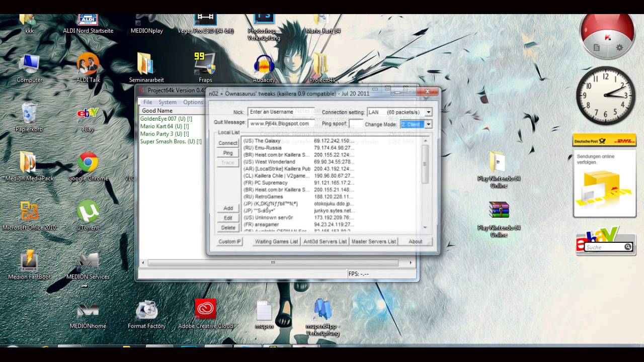Launch Adobe Creative Cloud shortcut
This screenshot has height=362, width=644.
point(205,314)
